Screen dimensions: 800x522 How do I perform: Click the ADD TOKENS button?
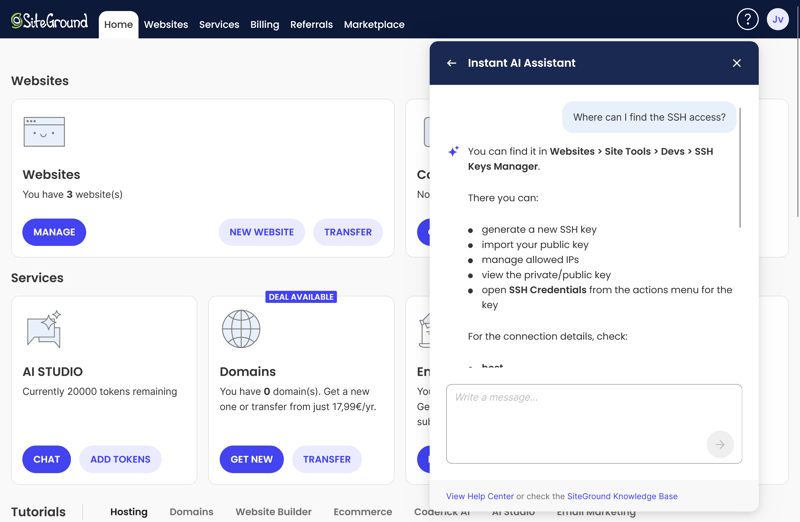click(120, 459)
